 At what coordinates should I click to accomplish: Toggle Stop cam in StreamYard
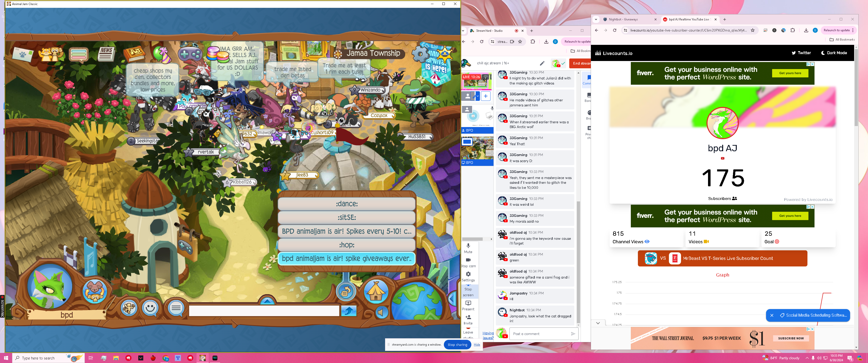tap(468, 263)
